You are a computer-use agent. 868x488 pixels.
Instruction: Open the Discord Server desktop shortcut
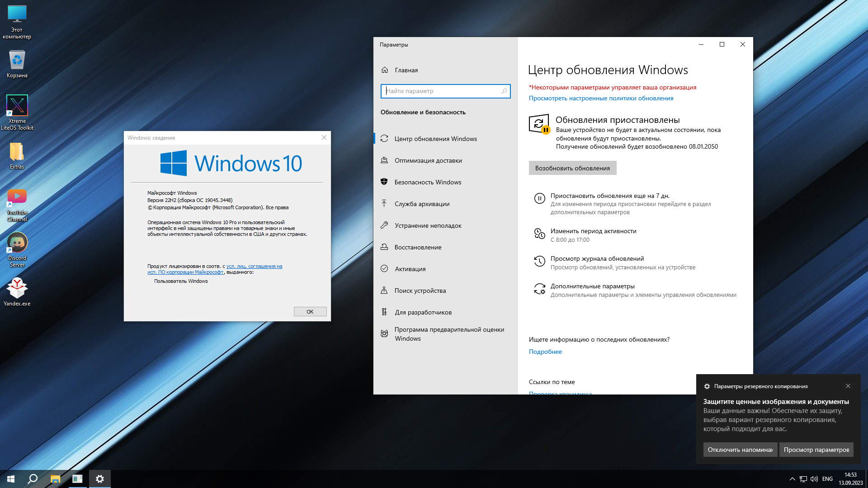[17, 243]
